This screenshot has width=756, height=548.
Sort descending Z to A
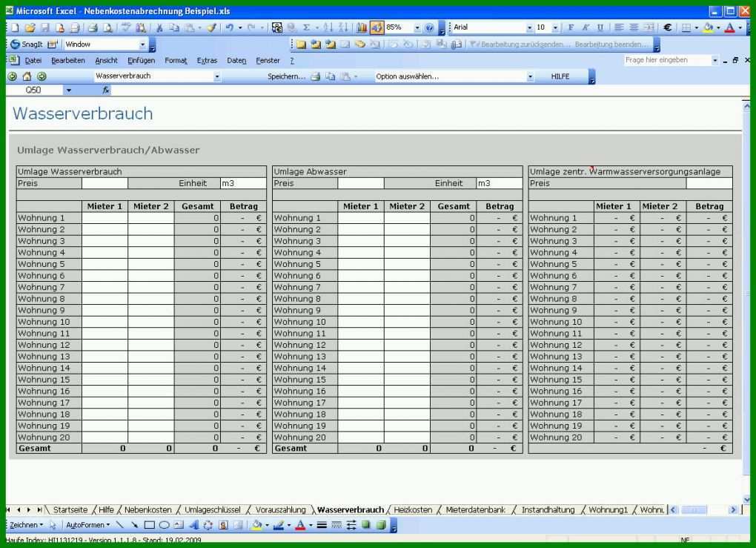343,27
